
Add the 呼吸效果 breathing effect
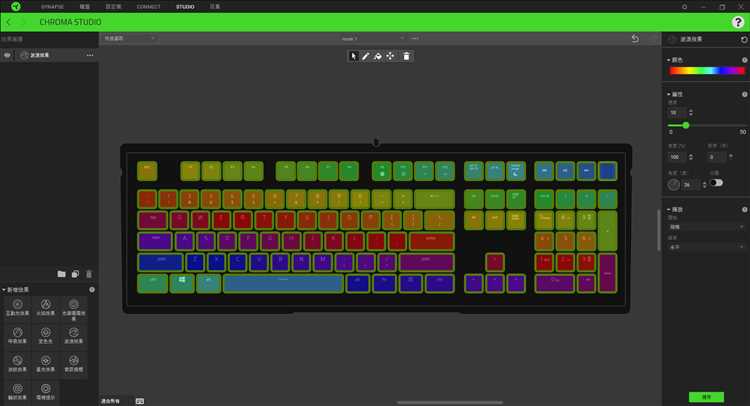tap(17, 335)
